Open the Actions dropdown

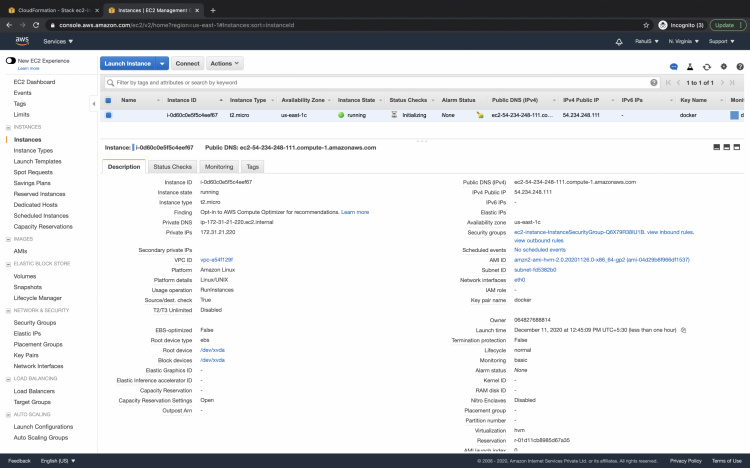point(225,63)
